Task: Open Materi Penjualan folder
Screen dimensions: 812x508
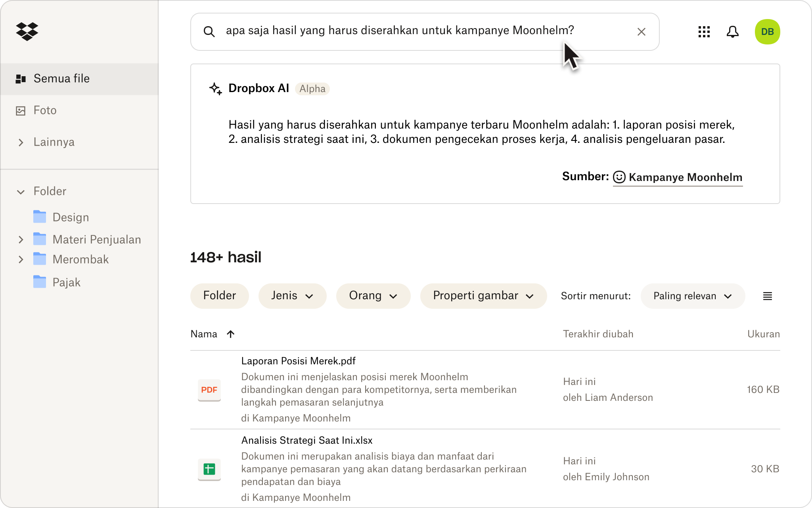Action: tap(97, 239)
